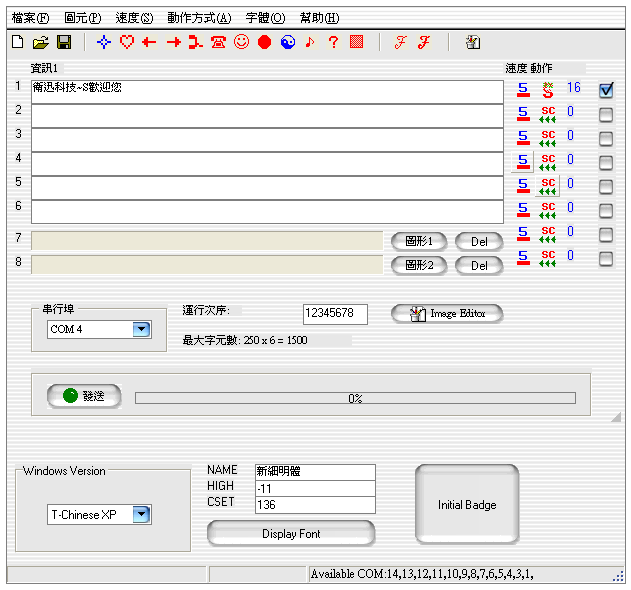This screenshot has height=590, width=631.
Task: Enable the checkbox for message row 2
Action: point(606,115)
